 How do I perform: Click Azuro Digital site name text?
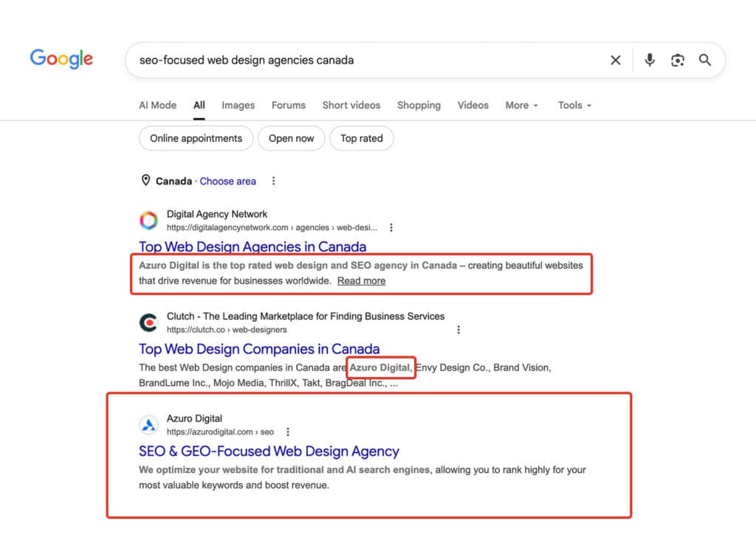(x=194, y=418)
